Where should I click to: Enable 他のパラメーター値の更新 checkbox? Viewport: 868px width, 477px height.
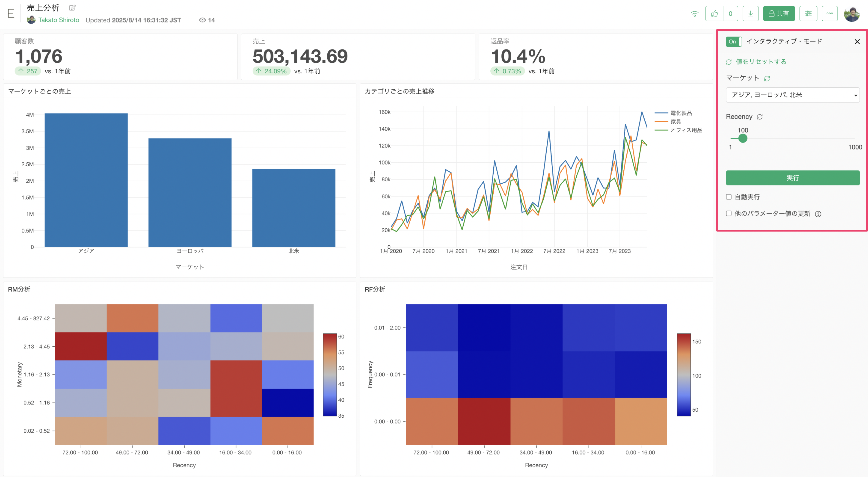pyautogui.click(x=729, y=213)
